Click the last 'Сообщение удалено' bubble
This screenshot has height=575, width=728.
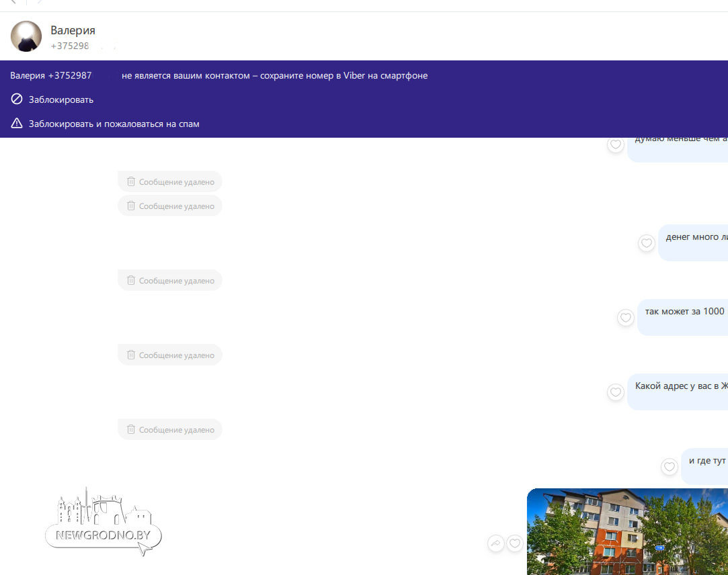coord(169,430)
